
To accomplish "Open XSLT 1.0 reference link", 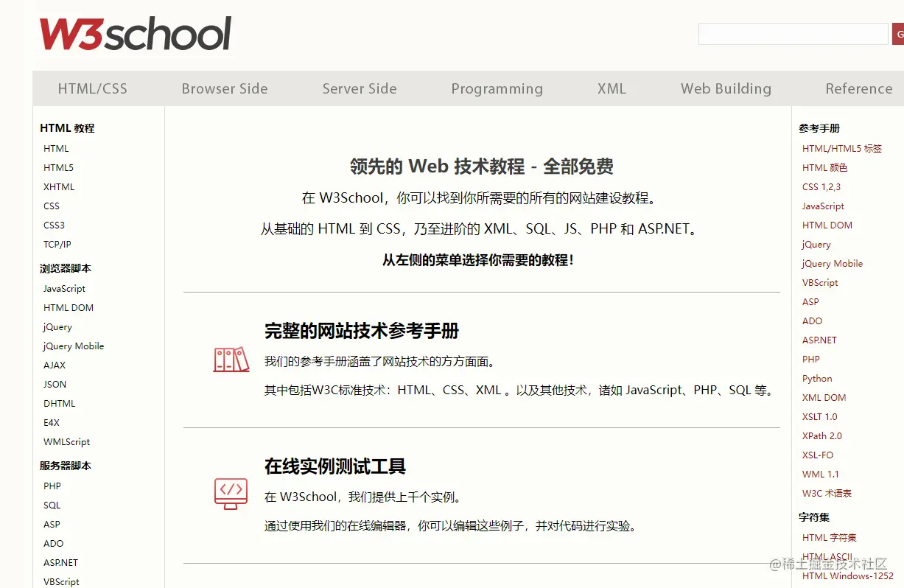I will [820, 416].
